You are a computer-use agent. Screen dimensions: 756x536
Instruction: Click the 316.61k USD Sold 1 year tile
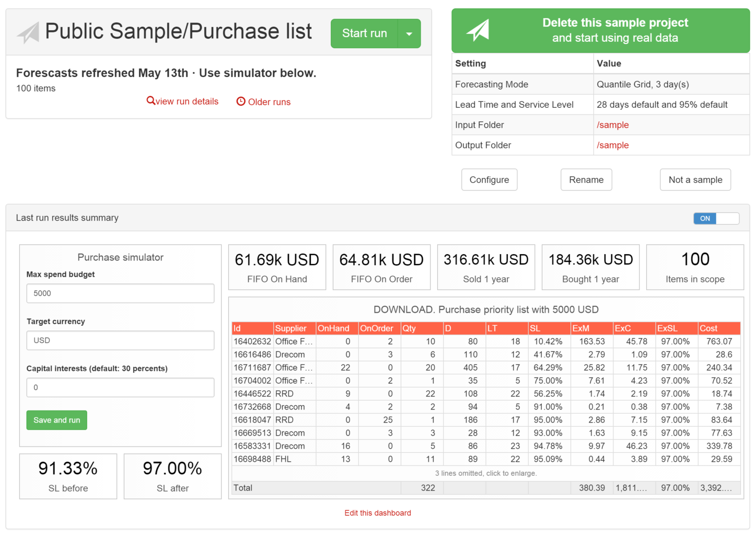(x=486, y=267)
